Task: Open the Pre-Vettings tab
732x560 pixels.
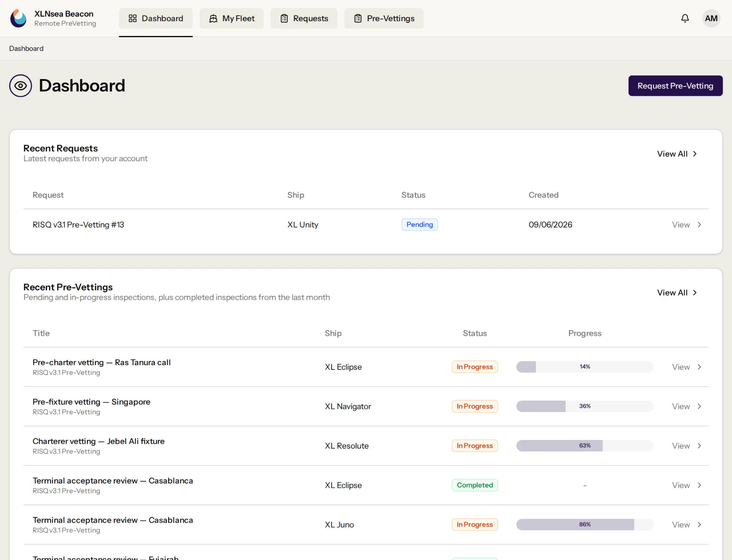Action: (384, 18)
